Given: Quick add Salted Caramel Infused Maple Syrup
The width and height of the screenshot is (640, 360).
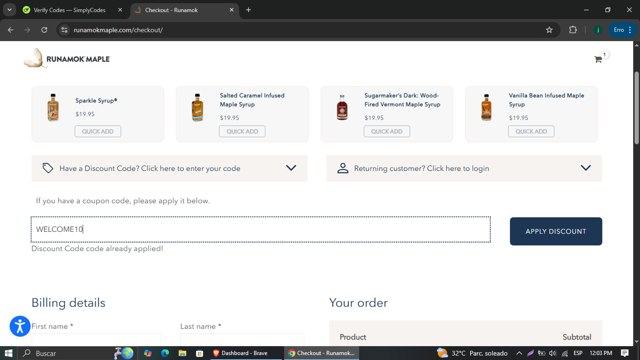Looking at the screenshot, I should (242, 131).
